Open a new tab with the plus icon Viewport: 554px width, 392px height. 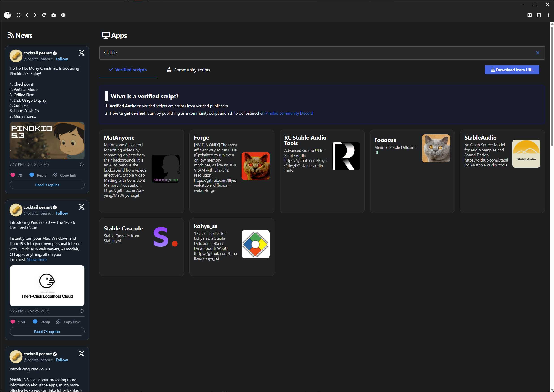coord(548,15)
